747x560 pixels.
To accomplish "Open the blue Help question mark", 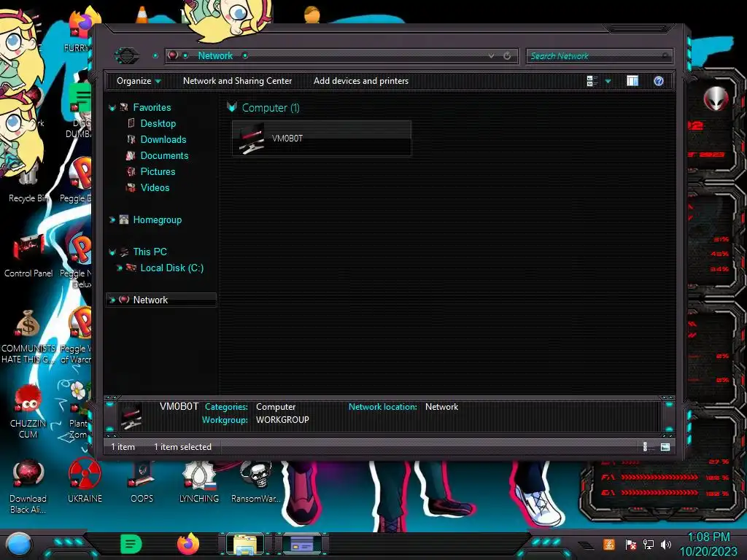I will tap(659, 81).
